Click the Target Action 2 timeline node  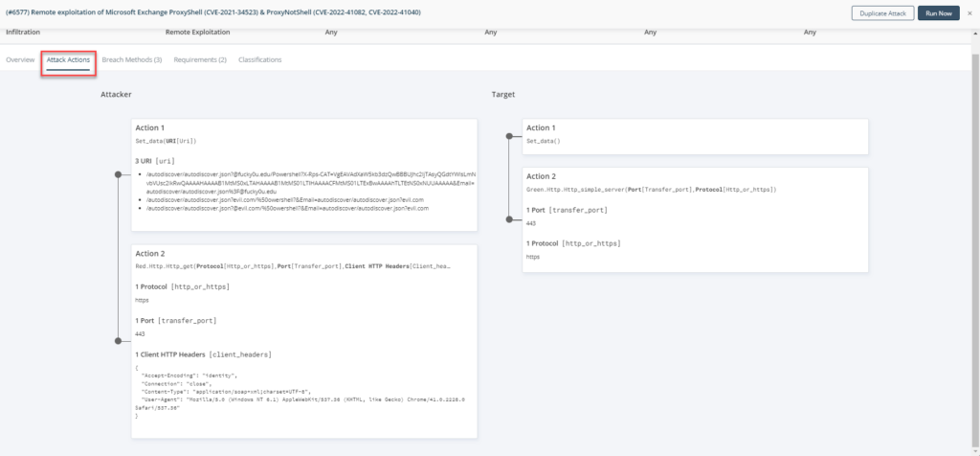click(x=509, y=219)
